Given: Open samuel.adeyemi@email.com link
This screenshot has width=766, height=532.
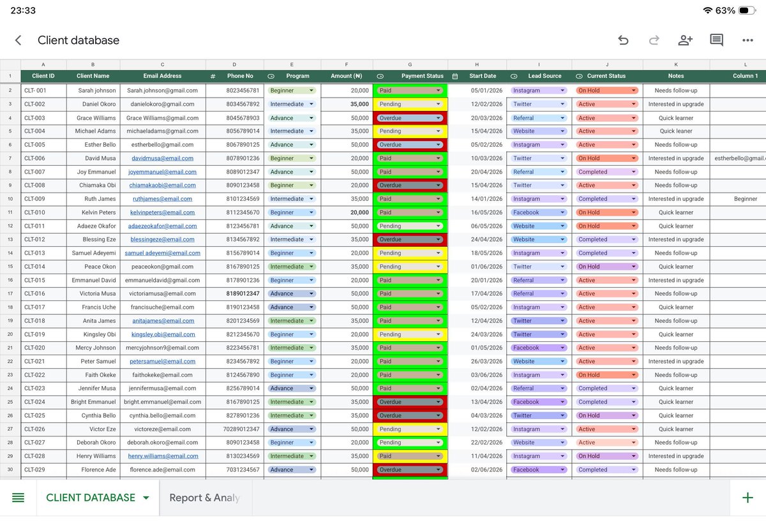Looking at the screenshot, I should pos(162,253).
